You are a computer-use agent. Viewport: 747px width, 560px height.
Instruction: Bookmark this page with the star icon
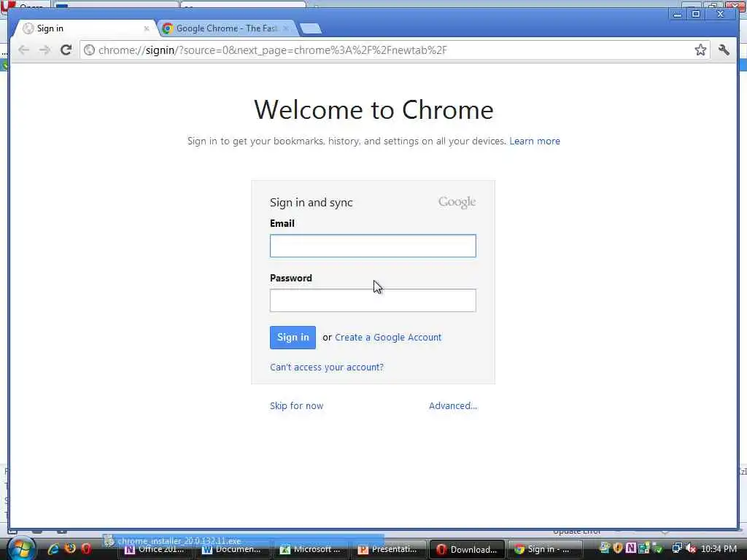pos(700,50)
